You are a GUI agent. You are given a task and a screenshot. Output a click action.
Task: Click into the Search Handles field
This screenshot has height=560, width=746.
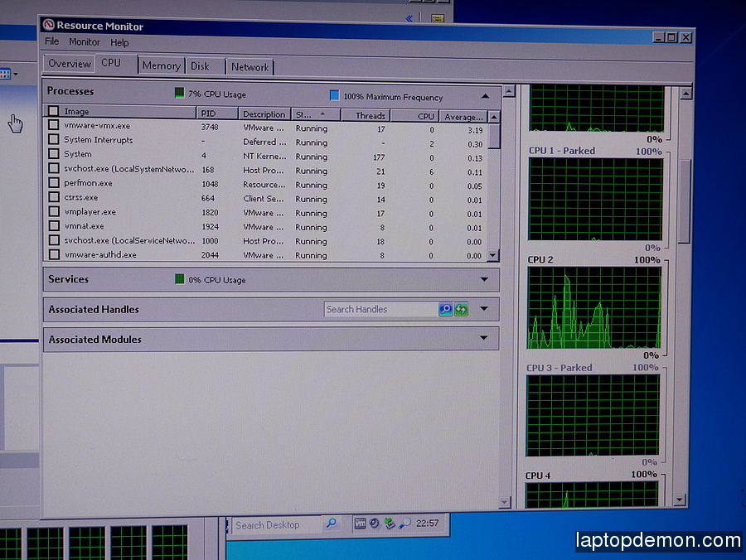click(380, 310)
